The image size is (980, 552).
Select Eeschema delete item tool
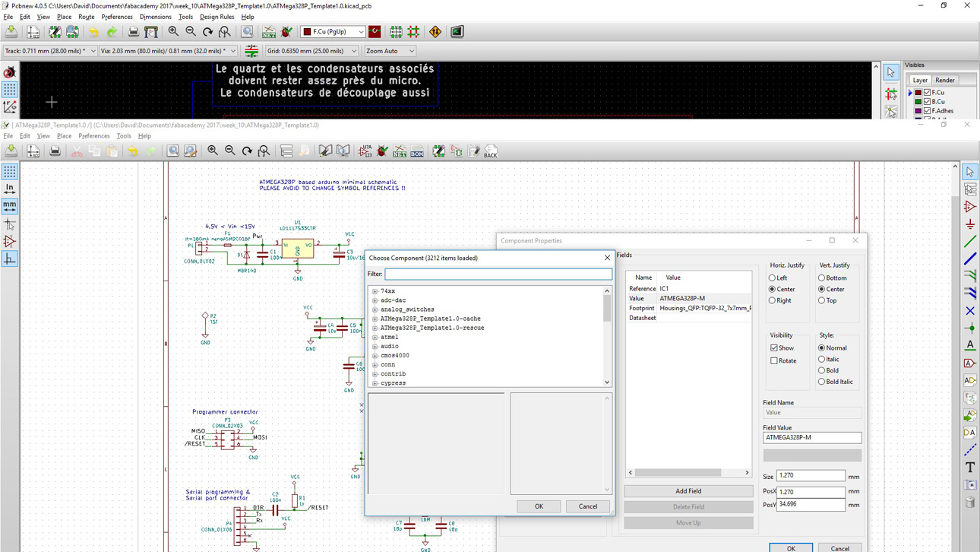coord(970,502)
